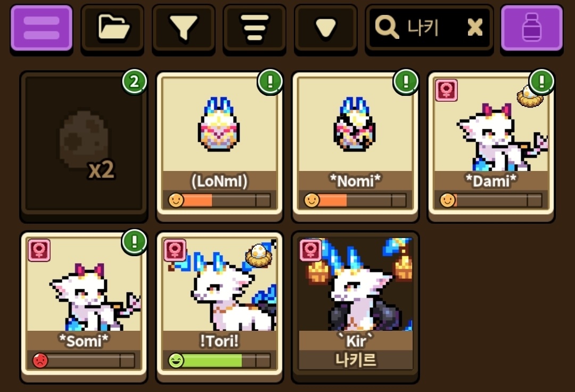This screenshot has width=575, height=392.
Task: Select the *Dami* dragon card
Action: pyautogui.click(x=491, y=146)
